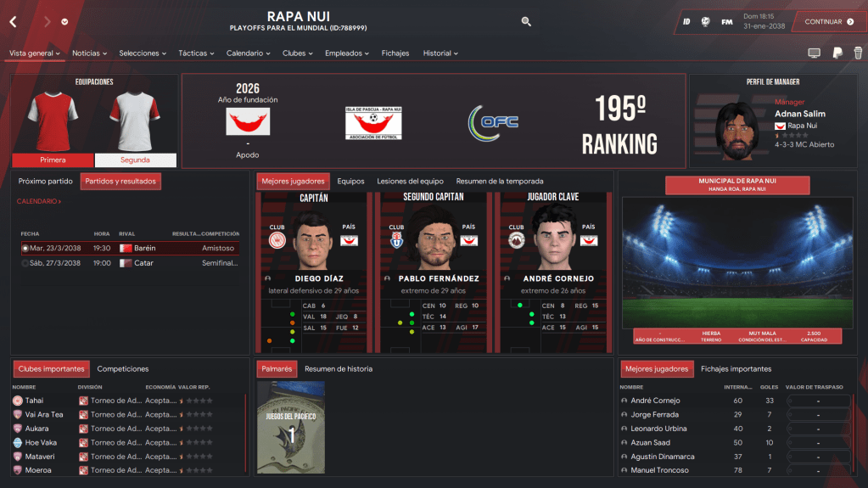Open the Juegos del Pacífico trophy thumbnail

click(291, 427)
